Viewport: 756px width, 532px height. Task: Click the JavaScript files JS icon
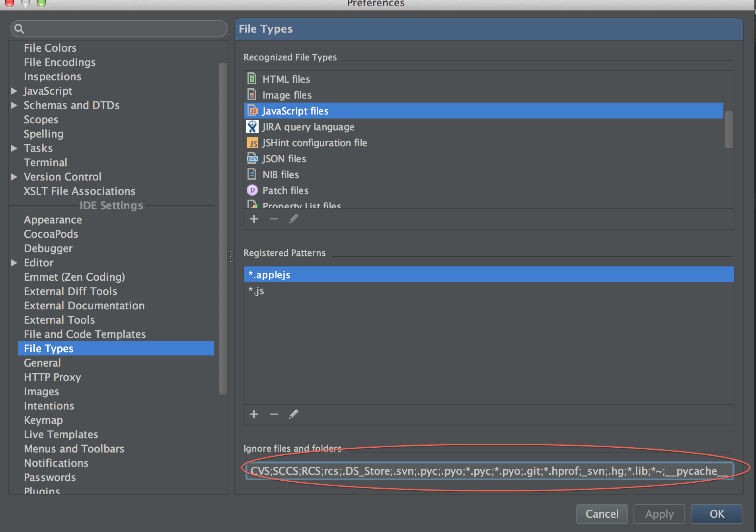pyautogui.click(x=253, y=110)
